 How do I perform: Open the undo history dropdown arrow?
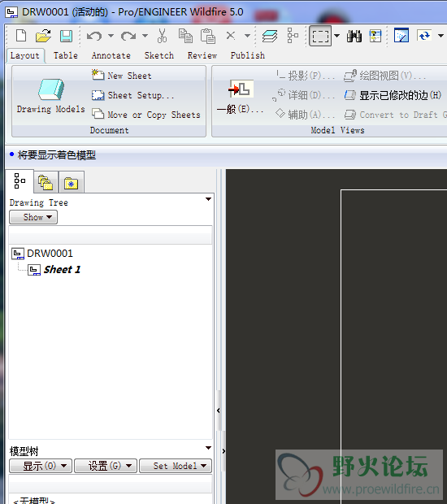point(111,36)
